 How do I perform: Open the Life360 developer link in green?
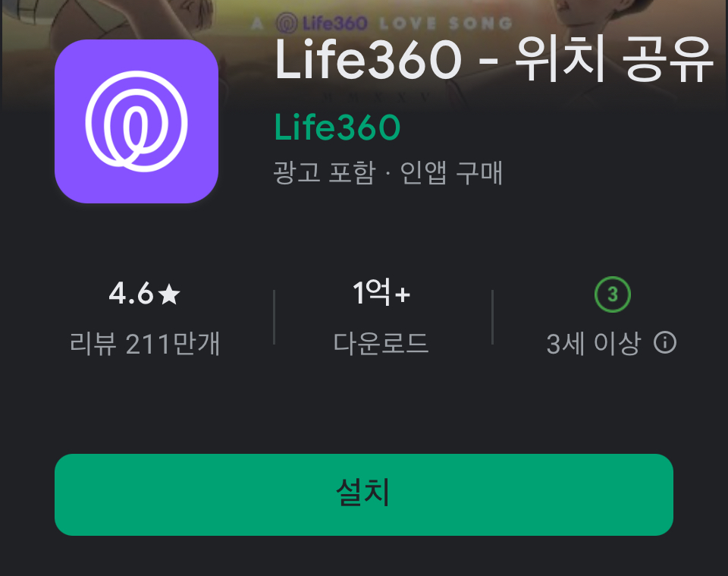tap(337, 127)
